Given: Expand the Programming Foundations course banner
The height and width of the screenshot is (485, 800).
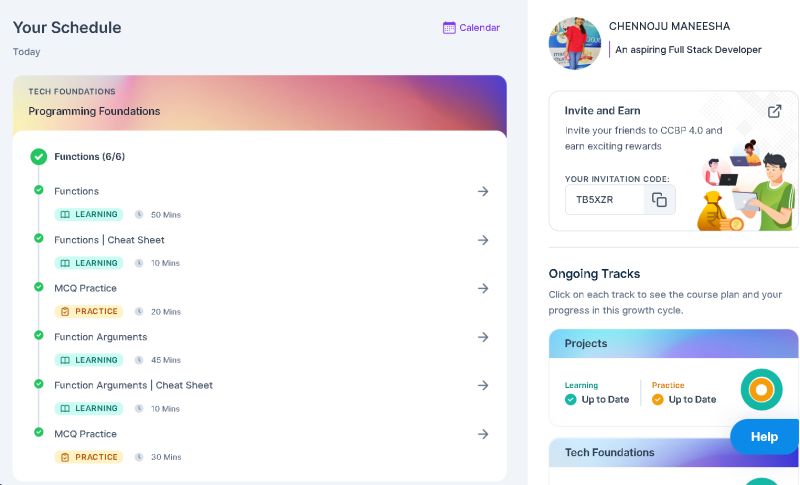Looking at the screenshot, I should coord(260,104).
